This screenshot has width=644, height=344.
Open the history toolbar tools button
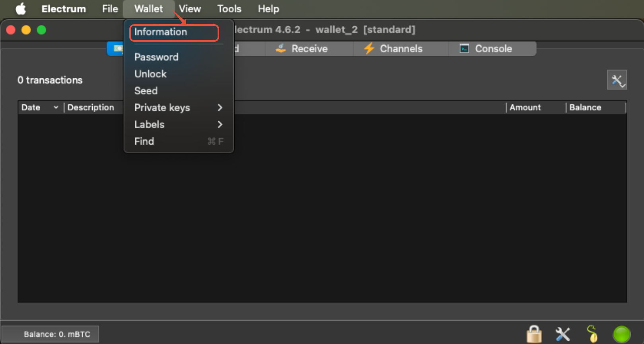tap(617, 80)
